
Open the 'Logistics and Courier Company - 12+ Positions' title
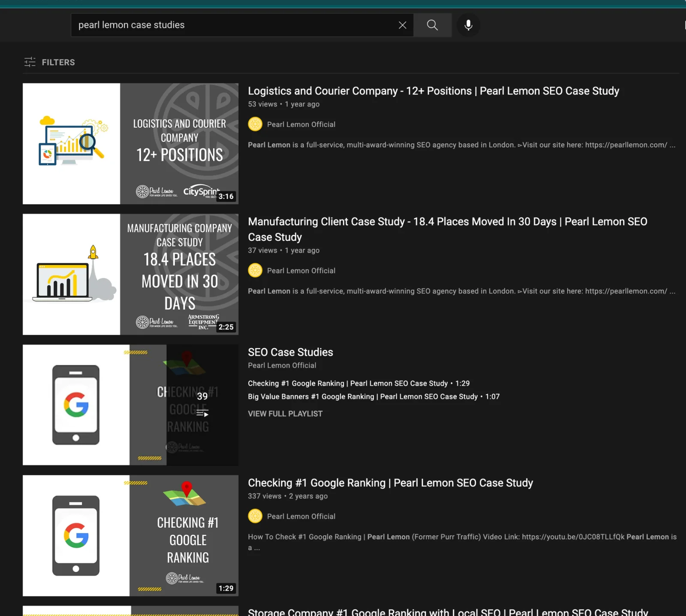click(x=433, y=91)
